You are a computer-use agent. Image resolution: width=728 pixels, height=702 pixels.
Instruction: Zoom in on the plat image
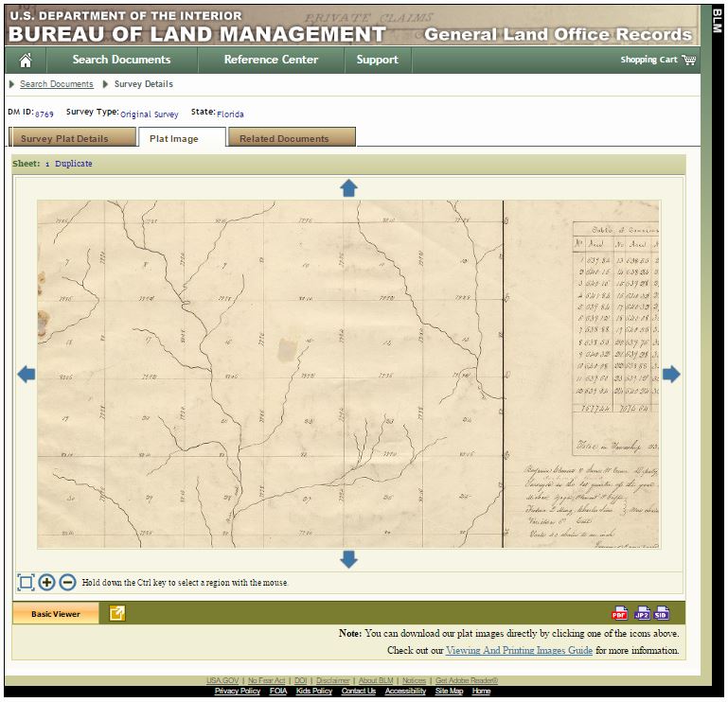click(46, 582)
